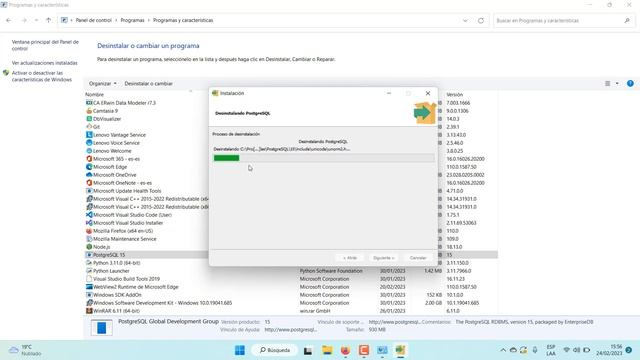Viewport: 640px width, 360px height.
Task: Click the ESP LAA language indicator
Action: (551, 350)
